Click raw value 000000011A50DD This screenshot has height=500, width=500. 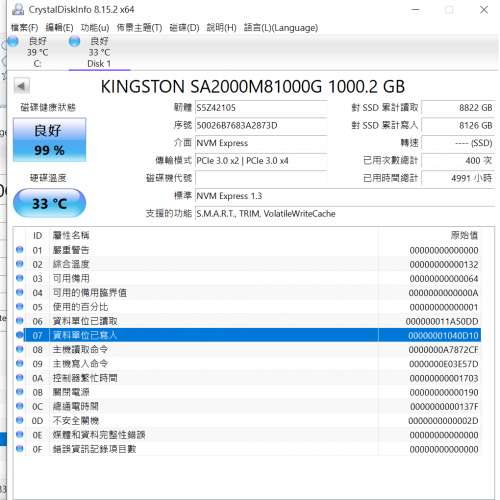tap(442, 321)
